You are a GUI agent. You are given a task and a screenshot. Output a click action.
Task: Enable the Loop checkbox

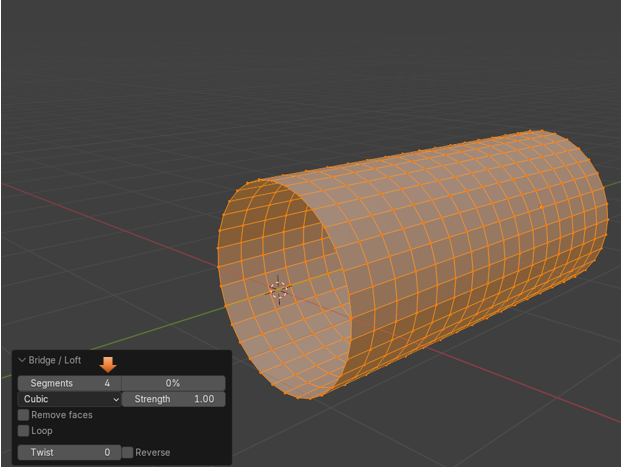[24, 431]
